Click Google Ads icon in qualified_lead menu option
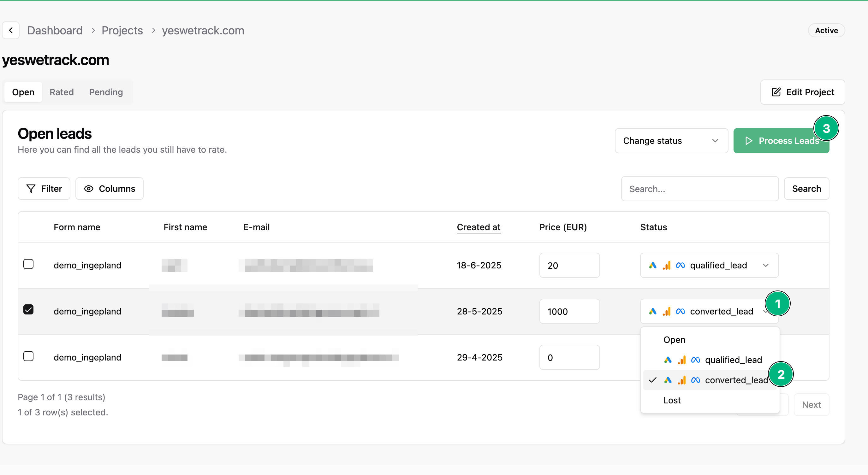868x475 pixels. (x=668, y=360)
